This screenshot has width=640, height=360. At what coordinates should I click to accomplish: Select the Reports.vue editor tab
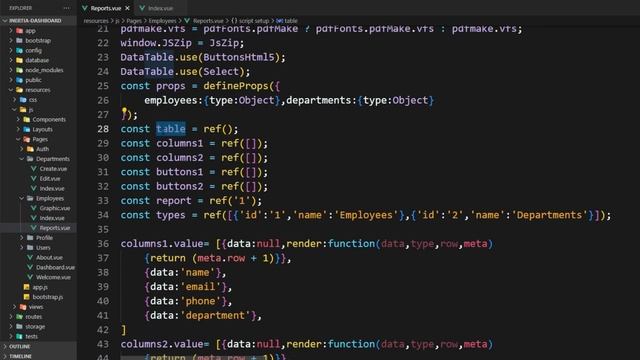point(105,8)
